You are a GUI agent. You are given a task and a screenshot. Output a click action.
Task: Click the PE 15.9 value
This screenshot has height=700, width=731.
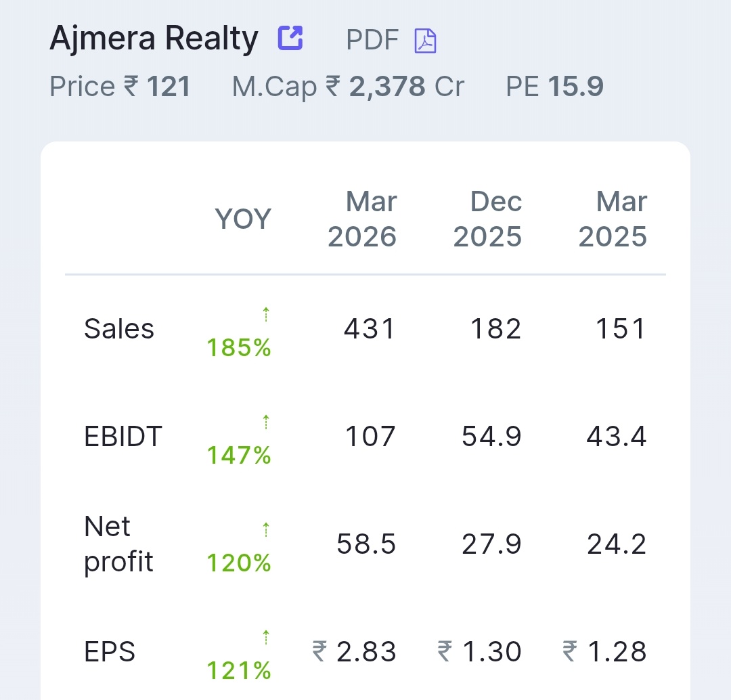point(555,87)
